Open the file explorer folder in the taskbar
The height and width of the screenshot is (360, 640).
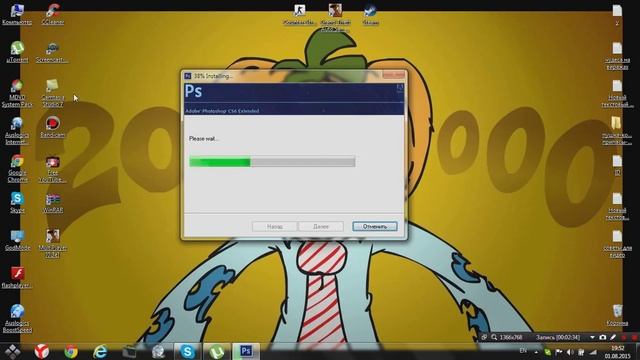[129, 351]
